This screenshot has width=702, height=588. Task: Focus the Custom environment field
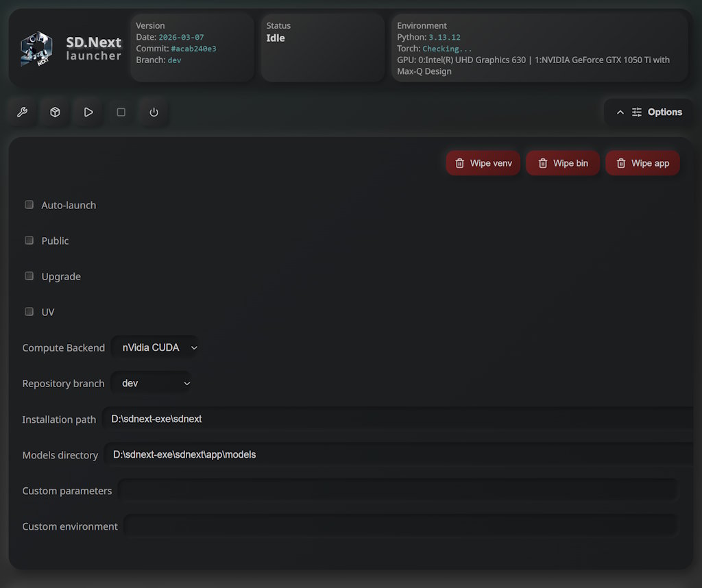point(401,526)
